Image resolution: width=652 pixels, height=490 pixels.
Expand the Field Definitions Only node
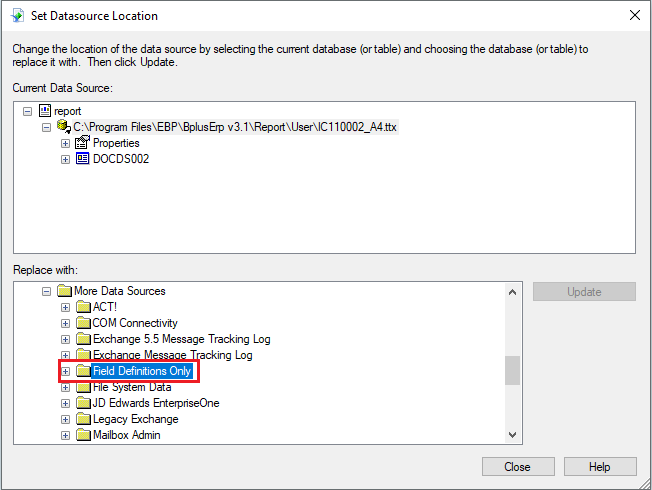point(65,371)
